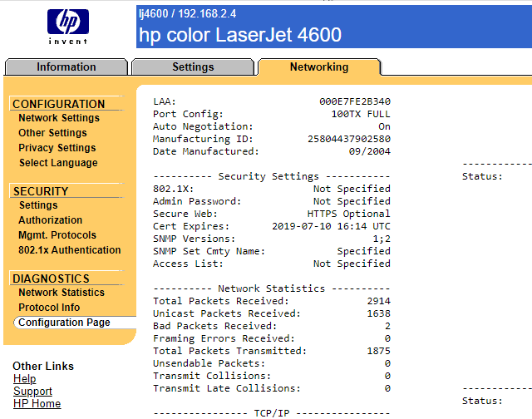The image size is (532, 419).
Task: Click the Secure Web value HTTPS Optional
Action: pos(349,214)
